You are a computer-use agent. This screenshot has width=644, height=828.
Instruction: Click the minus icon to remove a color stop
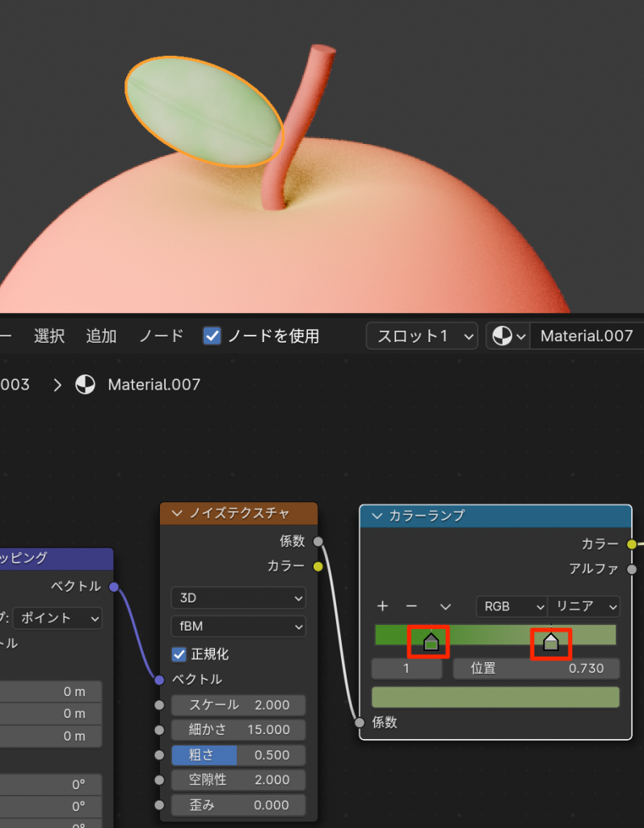tap(411, 606)
